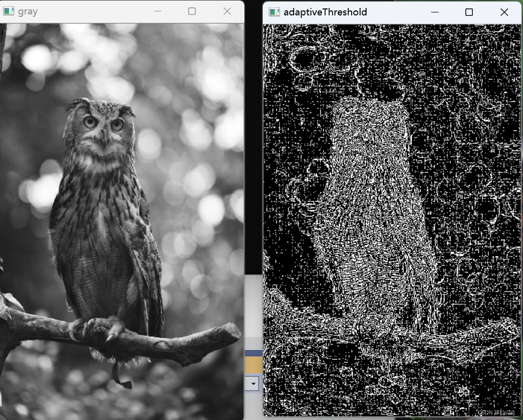Close the gray image window
523x420 pixels.
coord(227,11)
